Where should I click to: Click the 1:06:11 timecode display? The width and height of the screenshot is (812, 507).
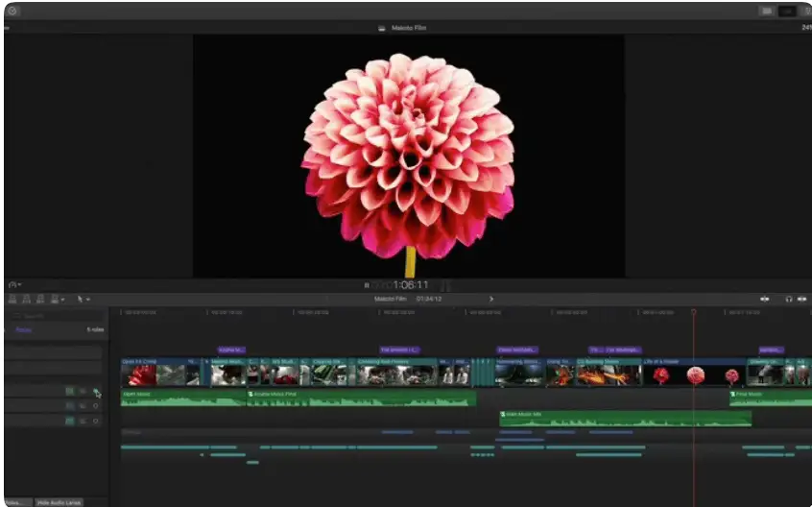[411, 285]
